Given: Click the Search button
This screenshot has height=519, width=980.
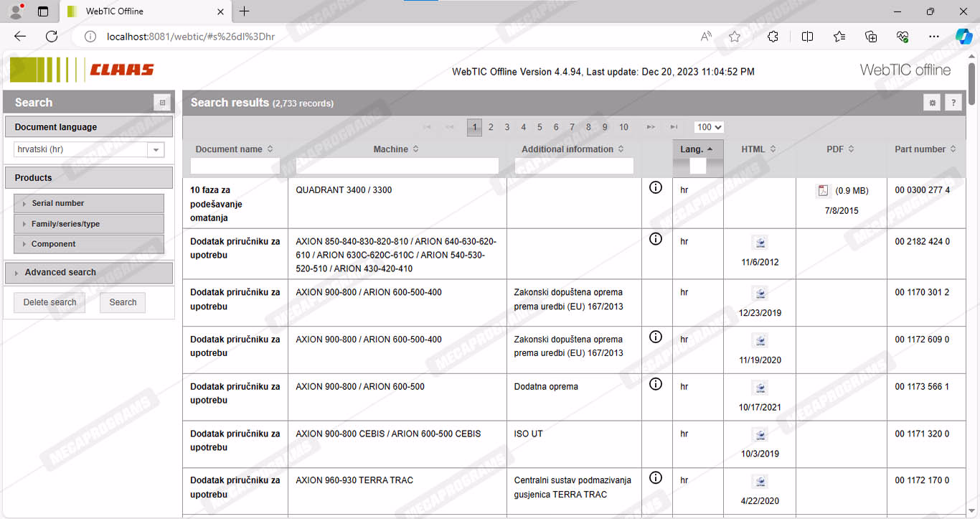Looking at the screenshot, I should coord(123,302).
